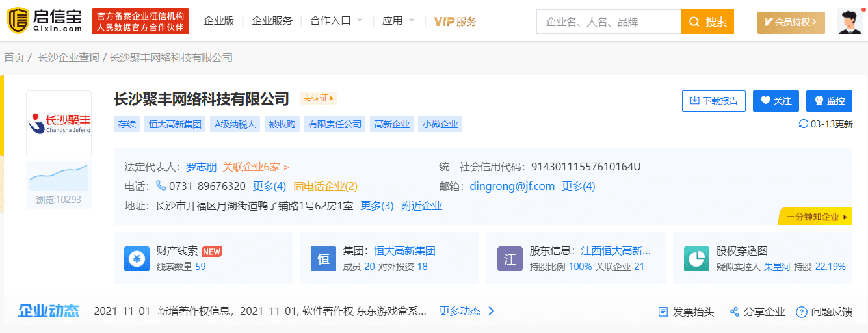868x333 pixels.
Task: Open 恒大高新集团 link in the group card
Action: [x=404, y=251]
